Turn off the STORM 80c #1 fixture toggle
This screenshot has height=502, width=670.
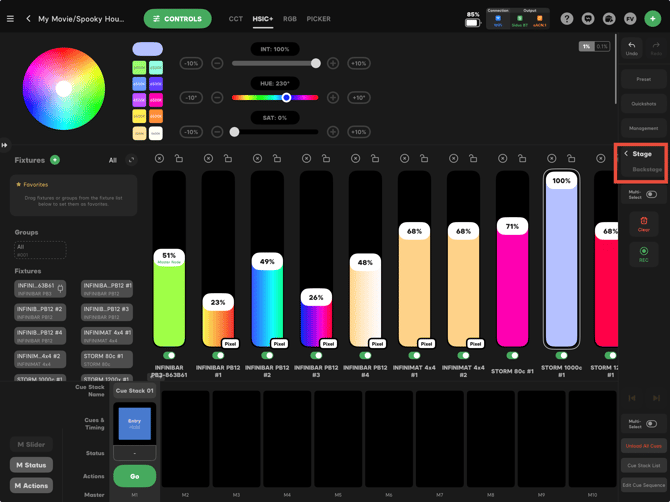(x=512, y=355)
